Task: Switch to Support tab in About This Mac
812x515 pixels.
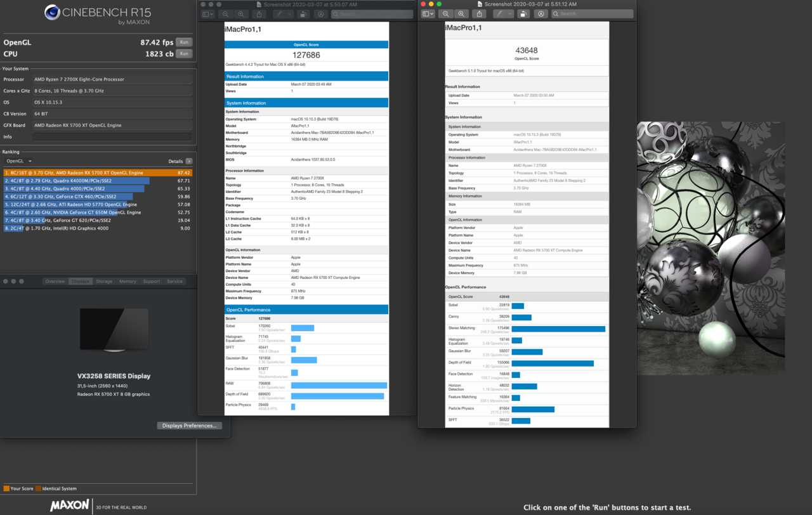Action: tap(152, 281)
